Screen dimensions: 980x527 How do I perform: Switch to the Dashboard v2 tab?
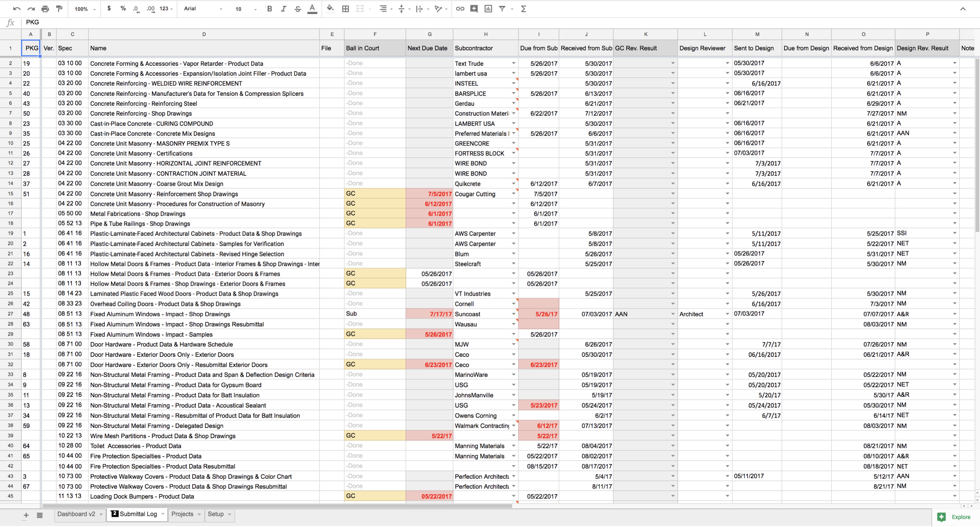[x=76, y=514]
